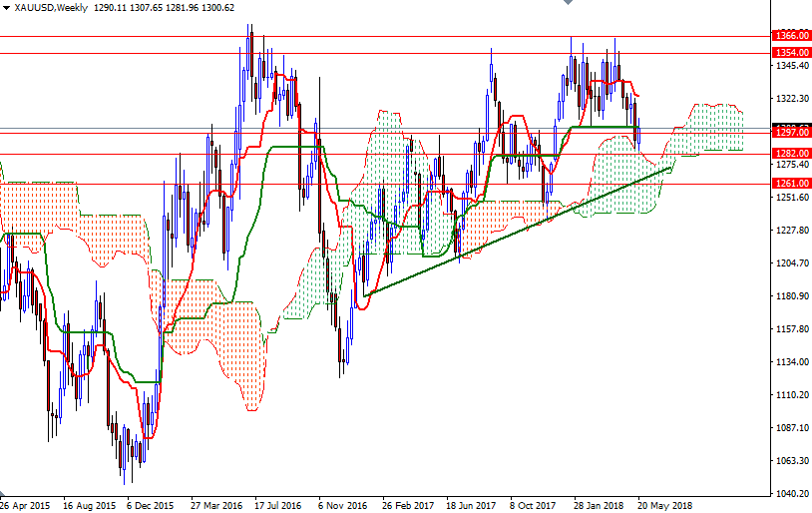
Task: Click the 1354.00 red price label
Action: (791, 52)
